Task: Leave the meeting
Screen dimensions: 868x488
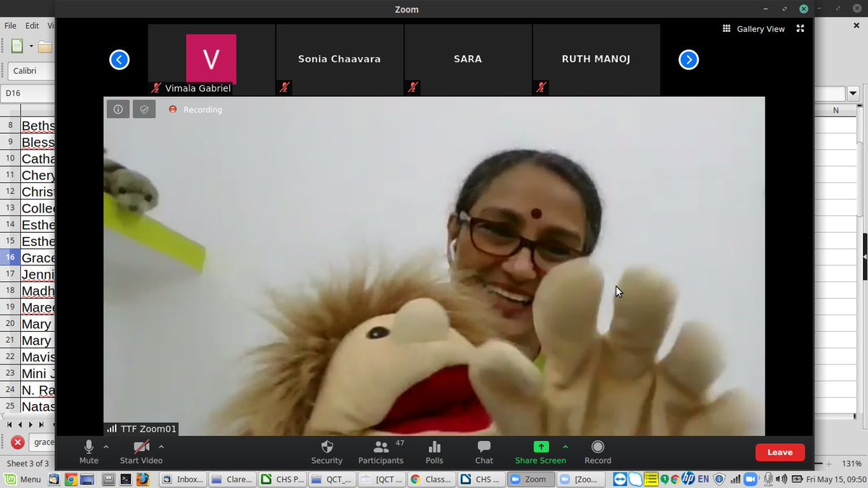Action: [x=780, y=453]
